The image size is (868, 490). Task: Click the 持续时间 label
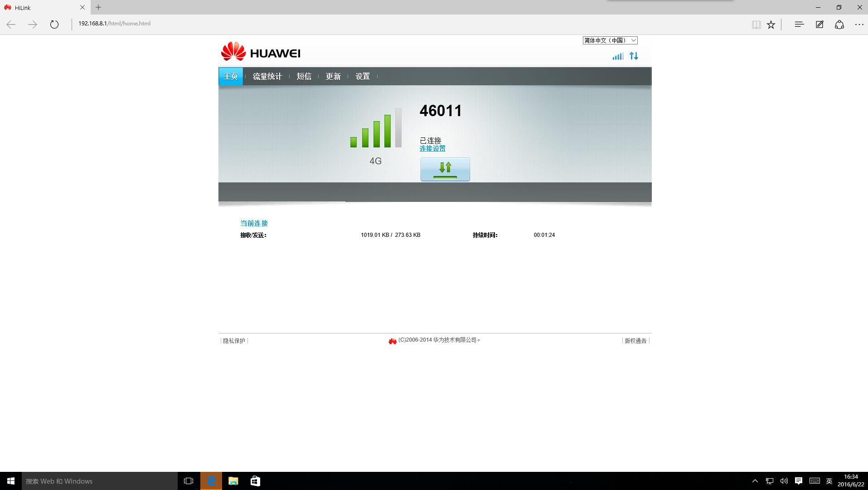click(485, 235)
